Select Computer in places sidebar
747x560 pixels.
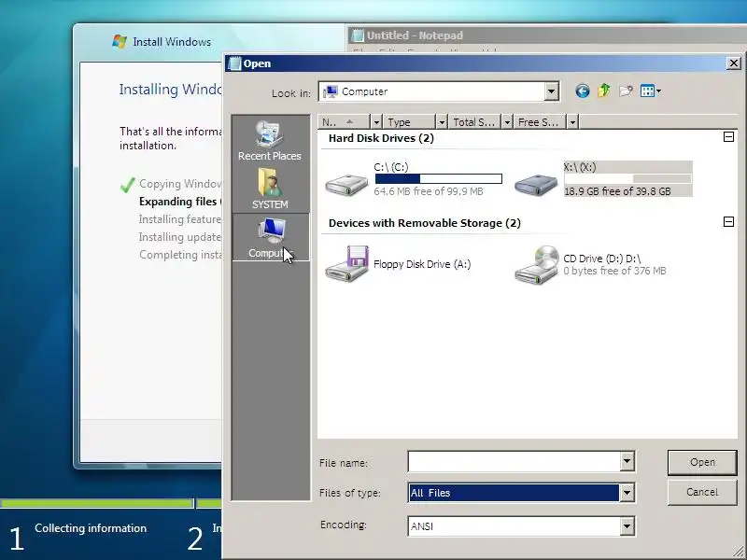point(271,237)
